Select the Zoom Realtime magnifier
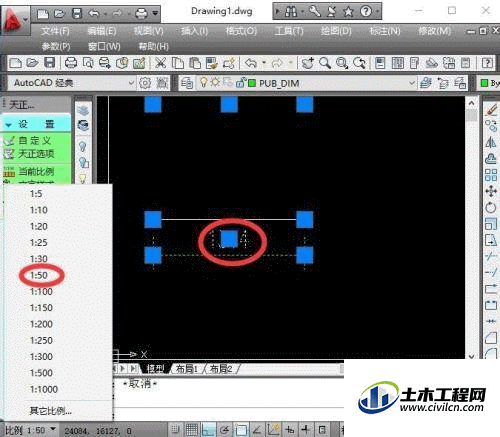This screenshot has height=437, width=500. [x=325, y=63]
